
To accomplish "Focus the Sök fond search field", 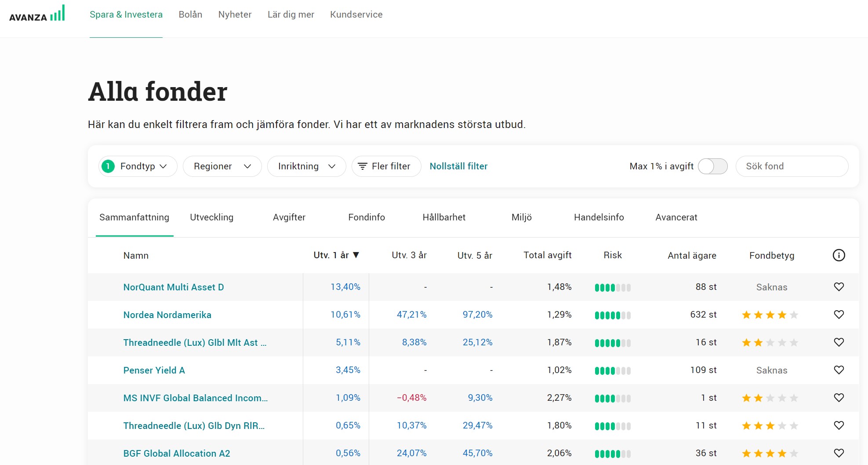I will (792, 166).
